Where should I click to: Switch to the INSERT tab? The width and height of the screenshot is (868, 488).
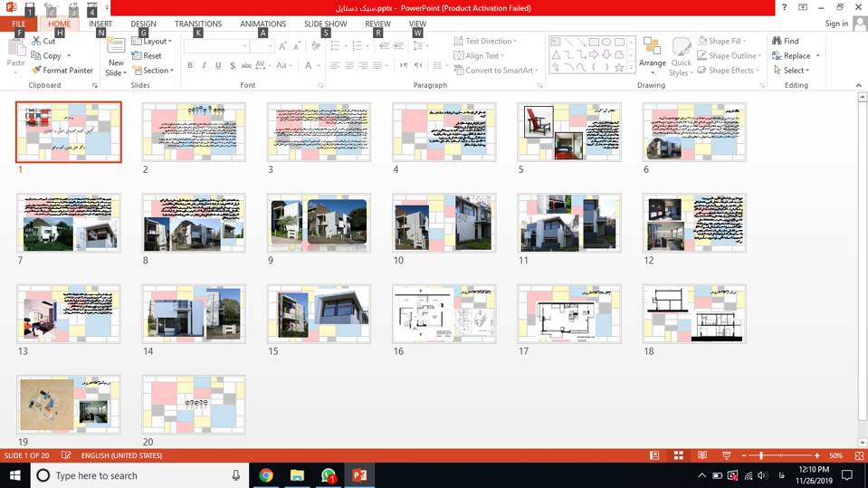click(100, 24)
